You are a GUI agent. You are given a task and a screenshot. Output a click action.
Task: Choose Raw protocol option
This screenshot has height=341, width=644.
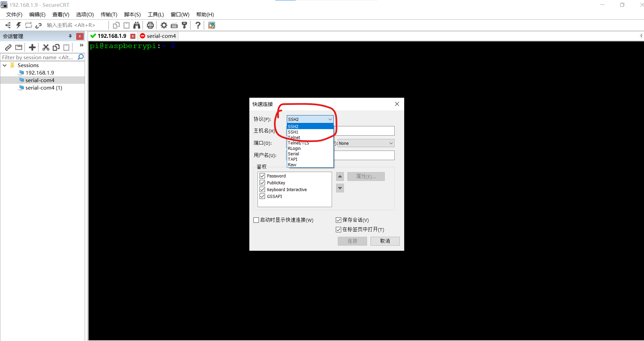click(x=310, y=165)
